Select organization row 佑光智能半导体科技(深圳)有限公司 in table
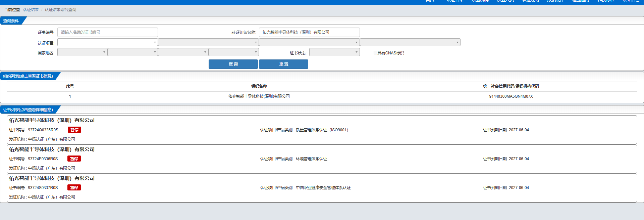This screenshot has height=220, width=644. [259, 96]
